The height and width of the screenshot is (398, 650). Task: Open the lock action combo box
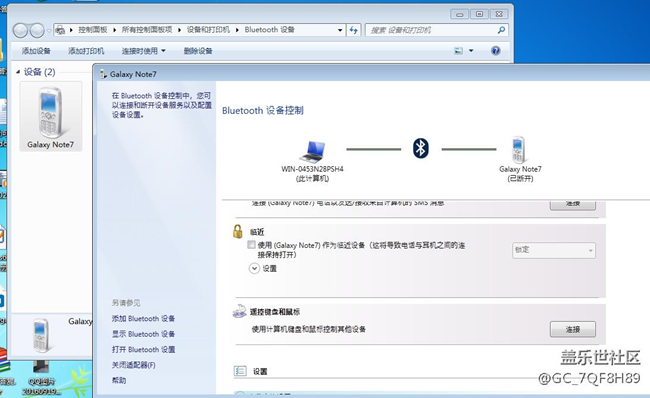(554, 250)
